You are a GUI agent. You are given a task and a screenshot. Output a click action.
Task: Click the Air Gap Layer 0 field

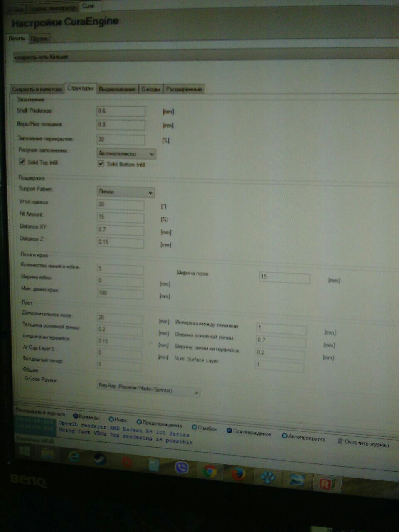(119, 353)
